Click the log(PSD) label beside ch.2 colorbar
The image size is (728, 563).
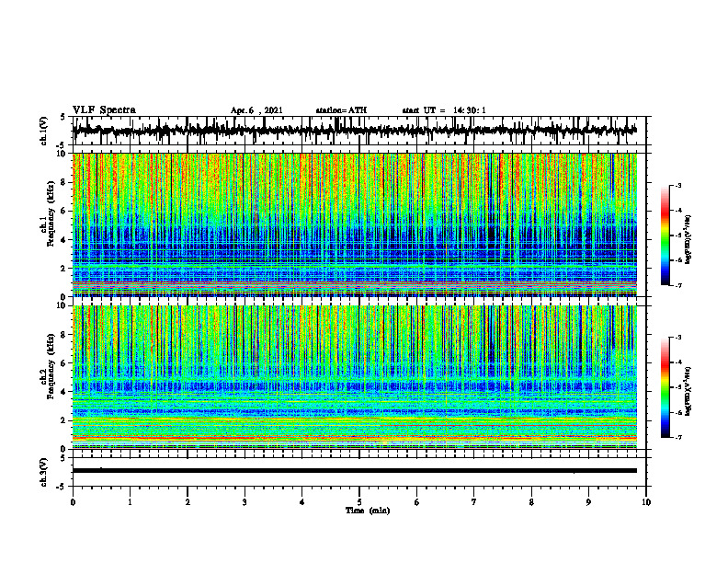[x=688, y=391]
